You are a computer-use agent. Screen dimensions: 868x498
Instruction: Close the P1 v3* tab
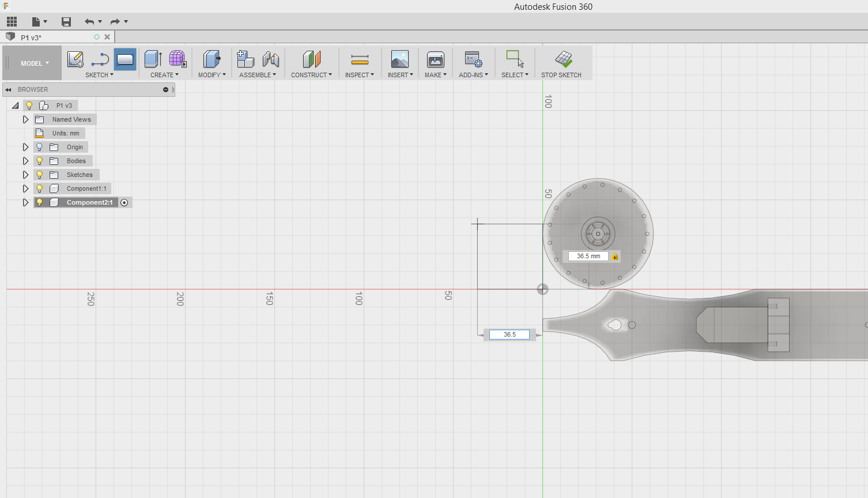point(107,37)
